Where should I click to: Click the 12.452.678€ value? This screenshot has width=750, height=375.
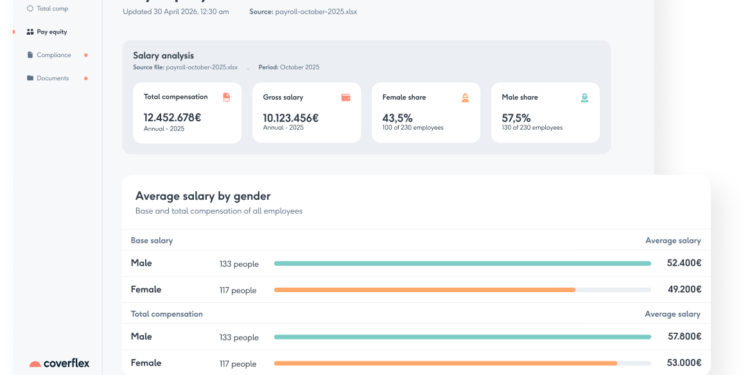point(172,117)
